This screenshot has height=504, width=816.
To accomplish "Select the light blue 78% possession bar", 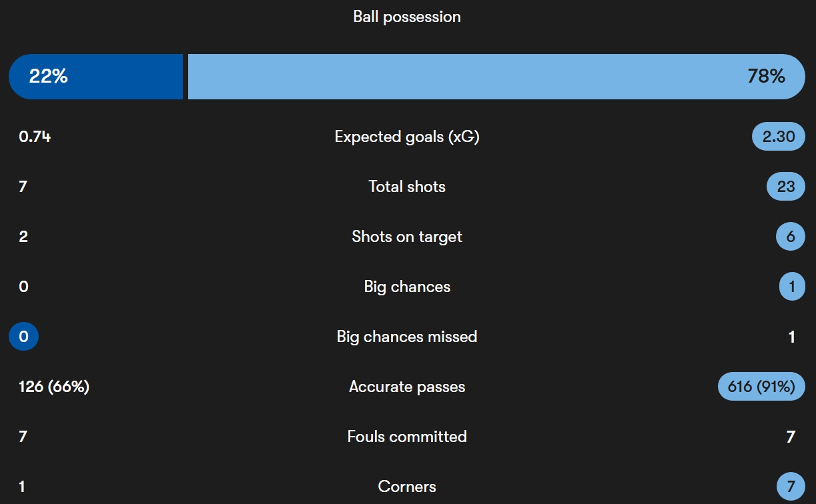I will [x=496, y=77].
